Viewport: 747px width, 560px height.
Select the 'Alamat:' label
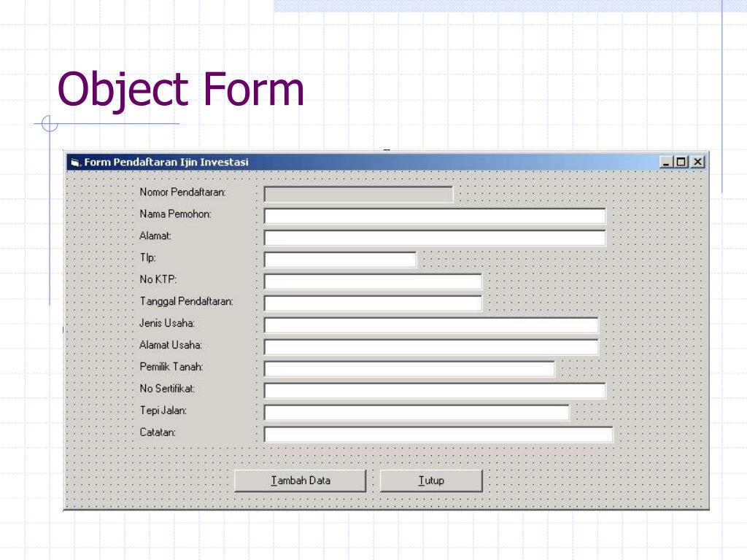(x=155, y=236)
